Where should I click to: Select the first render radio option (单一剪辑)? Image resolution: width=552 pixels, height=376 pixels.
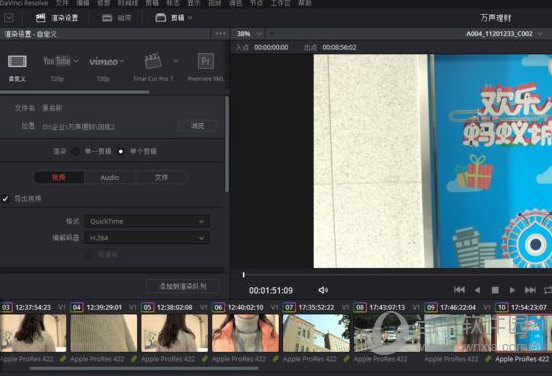click(x=75, y=151)
